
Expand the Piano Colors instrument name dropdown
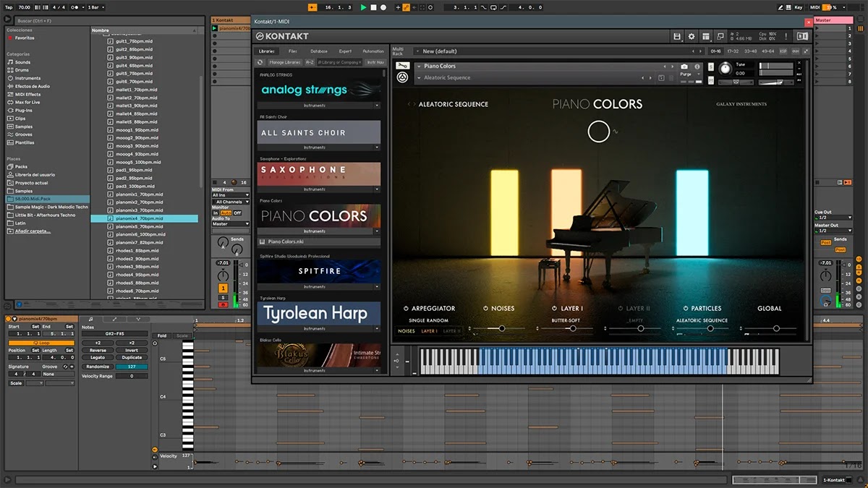(x=419, y=66)
